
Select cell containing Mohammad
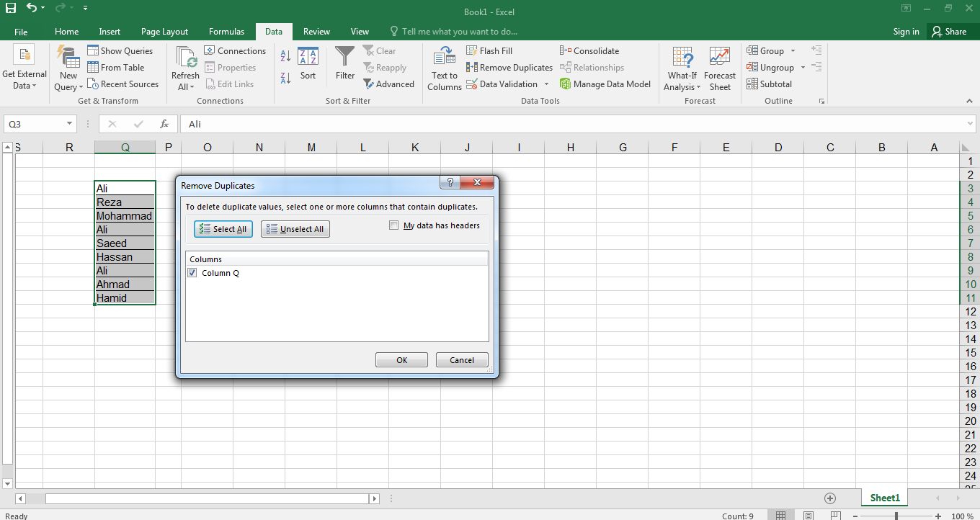(125, 216)
